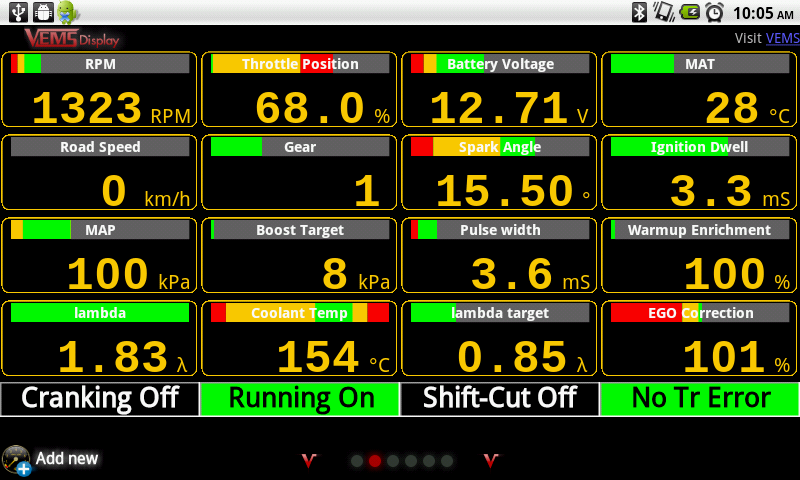Switch to the last page dot
Screen dimensions: 800x480
447,461
